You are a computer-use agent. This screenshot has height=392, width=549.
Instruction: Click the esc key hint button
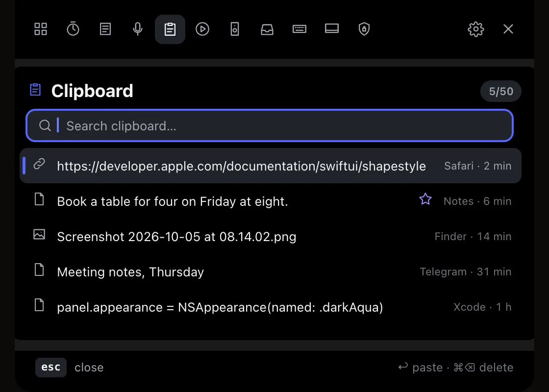click(51, 367)
